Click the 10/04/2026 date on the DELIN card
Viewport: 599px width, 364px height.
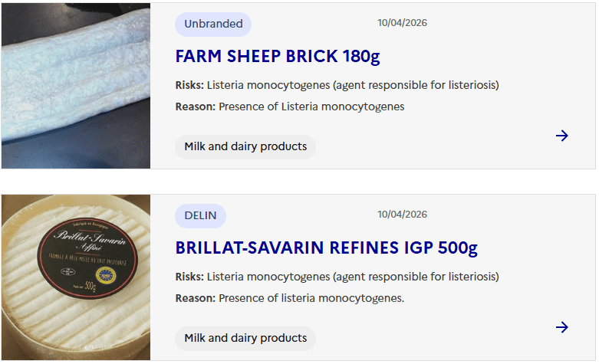402,215
